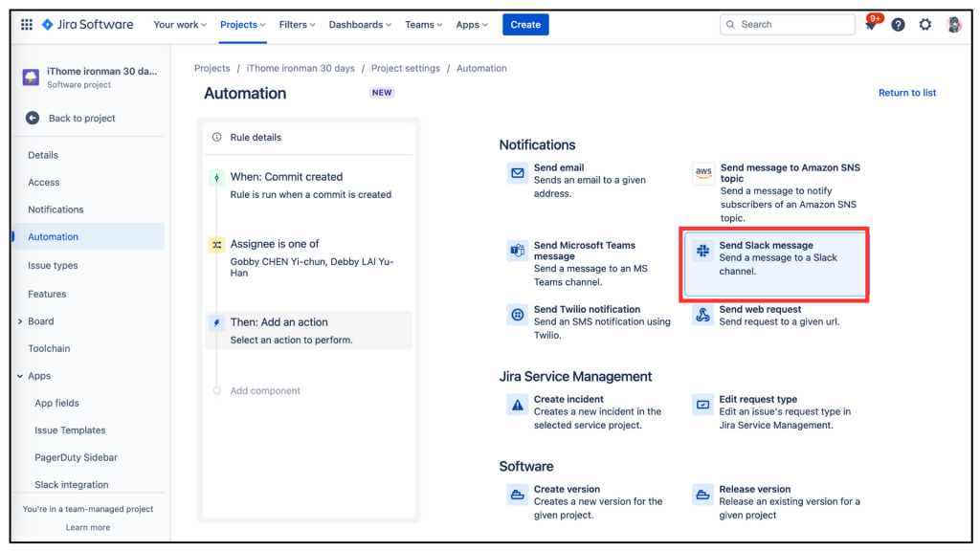Click the Create incident warning icon

[518, 405]
